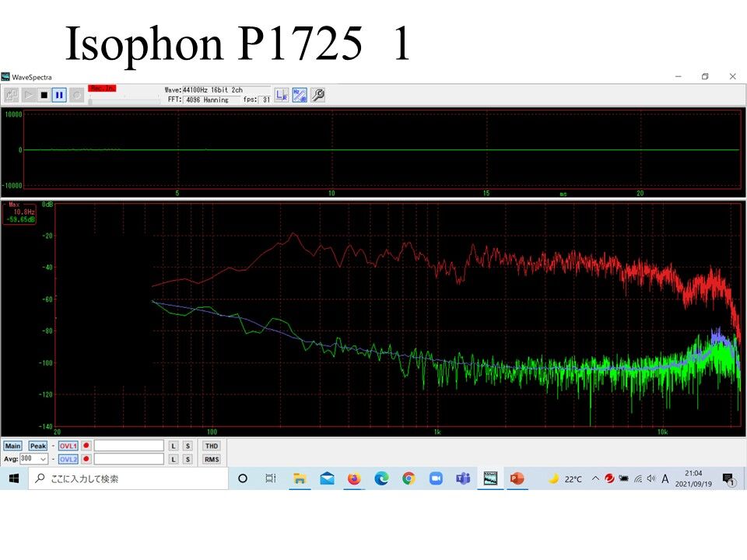This screenshot has width=747, height=560.
Task: Click the play button in WaveSpectra toolbar
Action: pos(28,95)
